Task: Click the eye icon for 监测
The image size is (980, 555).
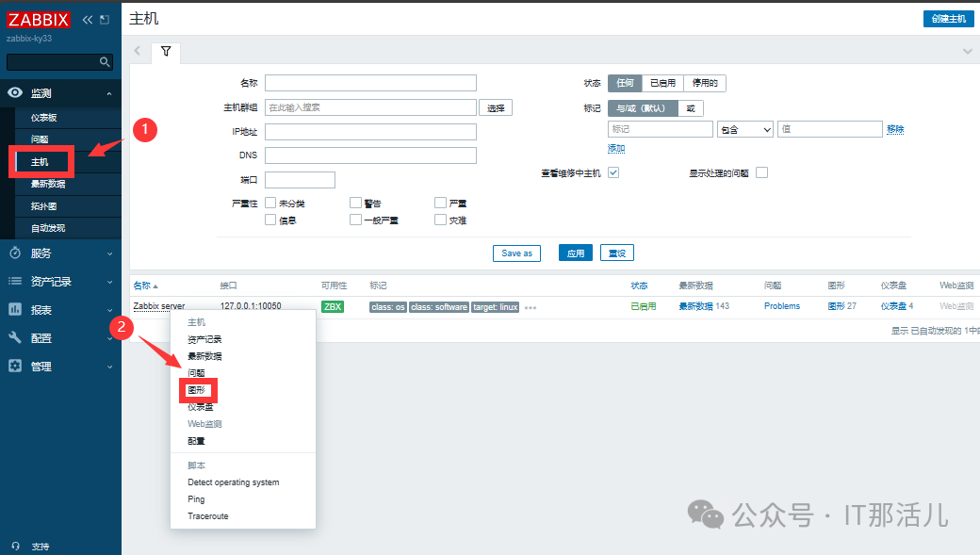Action: coord(15,92)
